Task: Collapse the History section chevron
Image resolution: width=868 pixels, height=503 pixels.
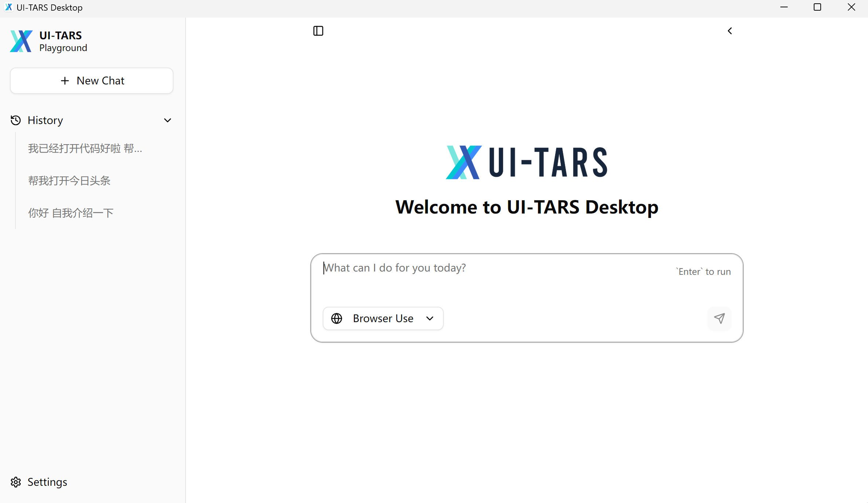Action: pyautogui.click(x=168, y=120)
